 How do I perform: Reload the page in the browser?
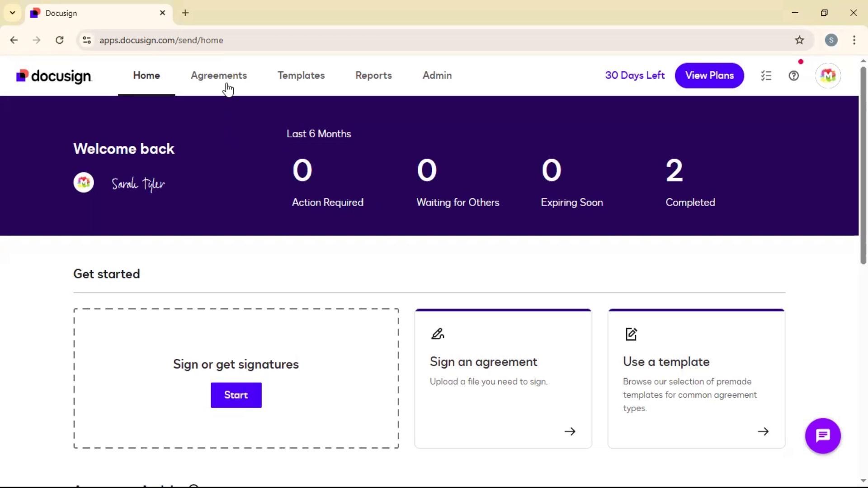(x=59, y=40)
